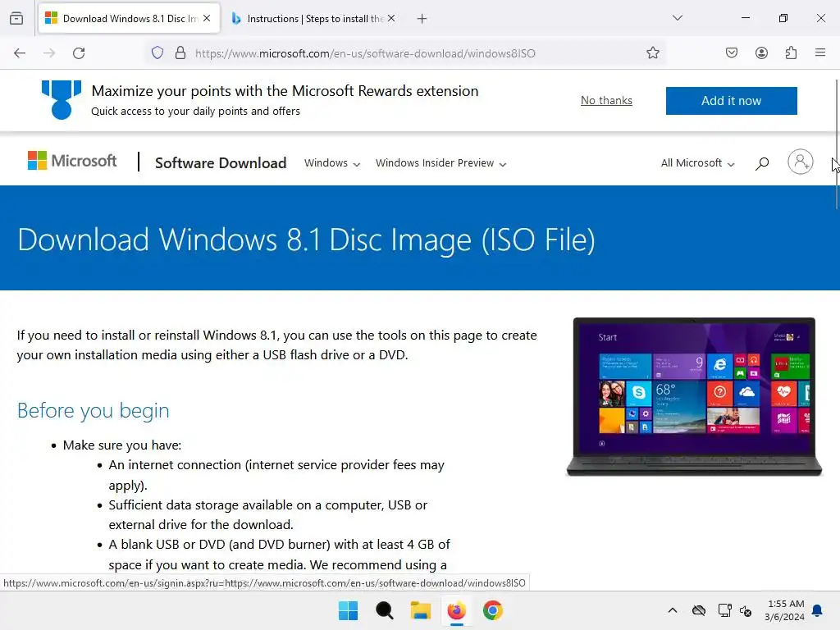Click the Firefox icon in taskbar
The image size is (840, 630).
tap(456, 610)
